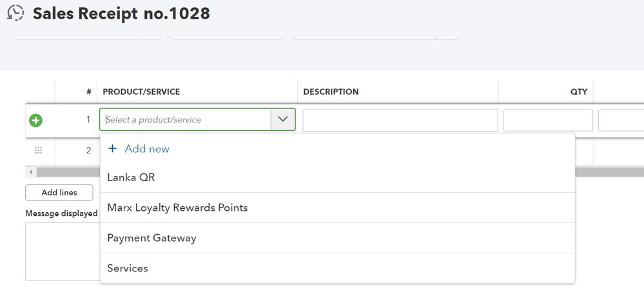
Task: Click the Message displayed text area
Action: tap(62, 251)
